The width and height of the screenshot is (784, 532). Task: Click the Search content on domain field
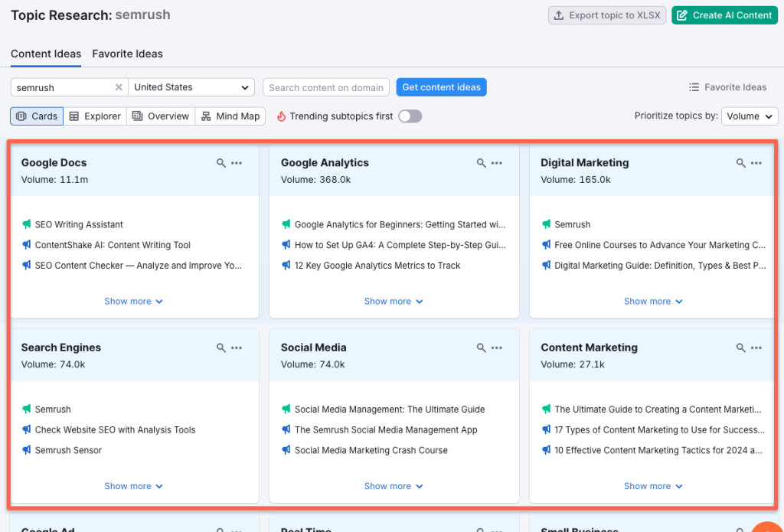[x=326, y=87]
